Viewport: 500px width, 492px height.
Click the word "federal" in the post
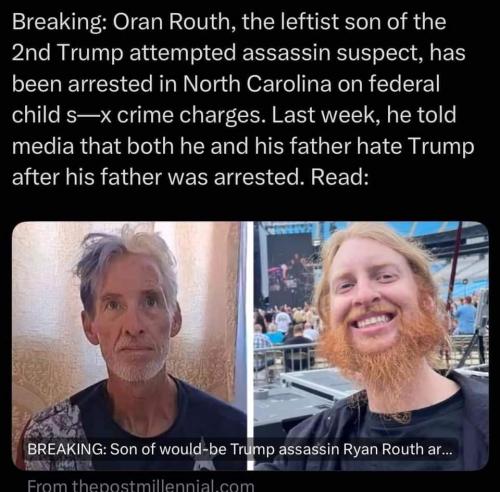point(404,83)
